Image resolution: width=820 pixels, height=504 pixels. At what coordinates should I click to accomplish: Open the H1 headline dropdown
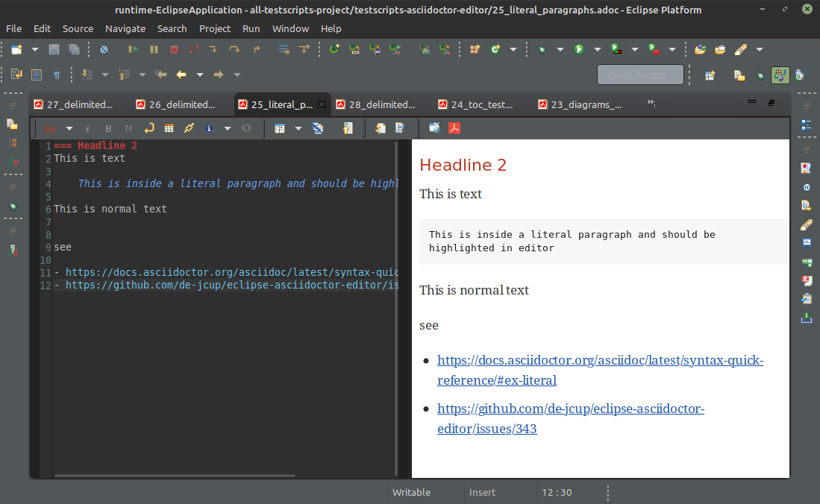69,128
